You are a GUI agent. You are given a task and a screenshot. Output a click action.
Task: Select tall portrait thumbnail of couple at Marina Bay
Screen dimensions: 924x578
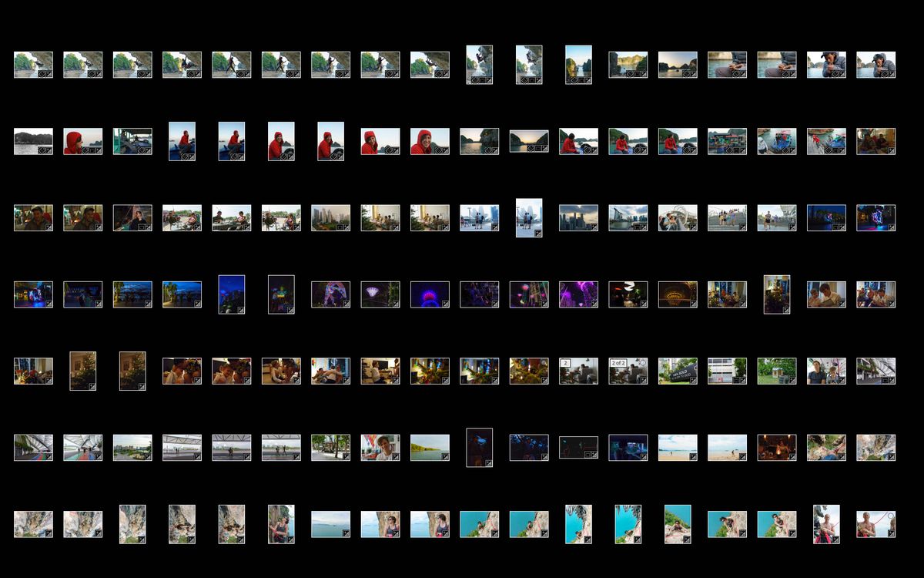coord(529,218)
